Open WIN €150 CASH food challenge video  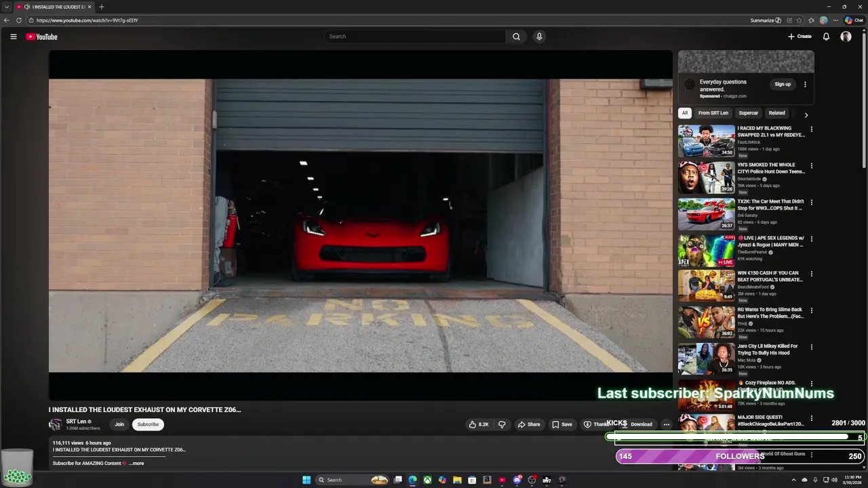tap(707, 286)
